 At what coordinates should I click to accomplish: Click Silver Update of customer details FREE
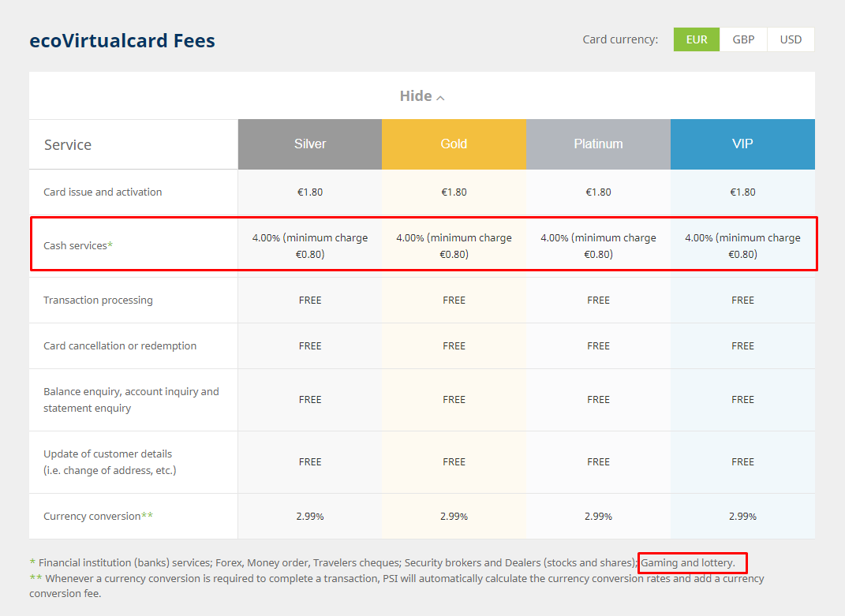(310, 462)
